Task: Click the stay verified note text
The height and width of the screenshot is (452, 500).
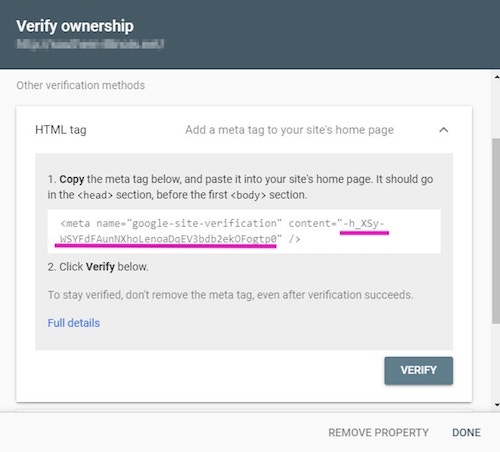Action: coord(230,295)
